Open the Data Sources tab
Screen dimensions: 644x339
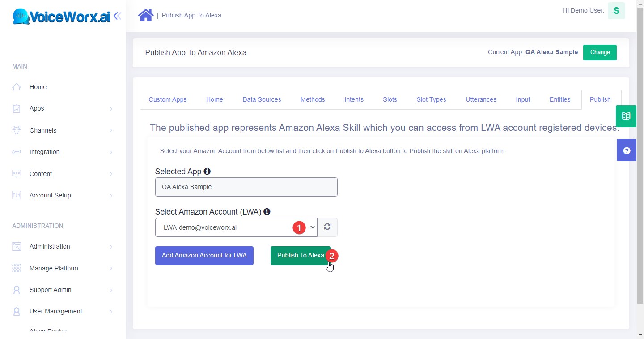click(262, 99)
